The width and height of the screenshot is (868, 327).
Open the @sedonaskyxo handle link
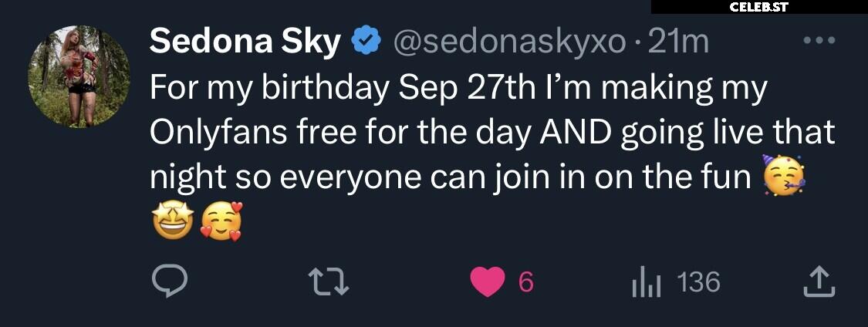point(509,42)
